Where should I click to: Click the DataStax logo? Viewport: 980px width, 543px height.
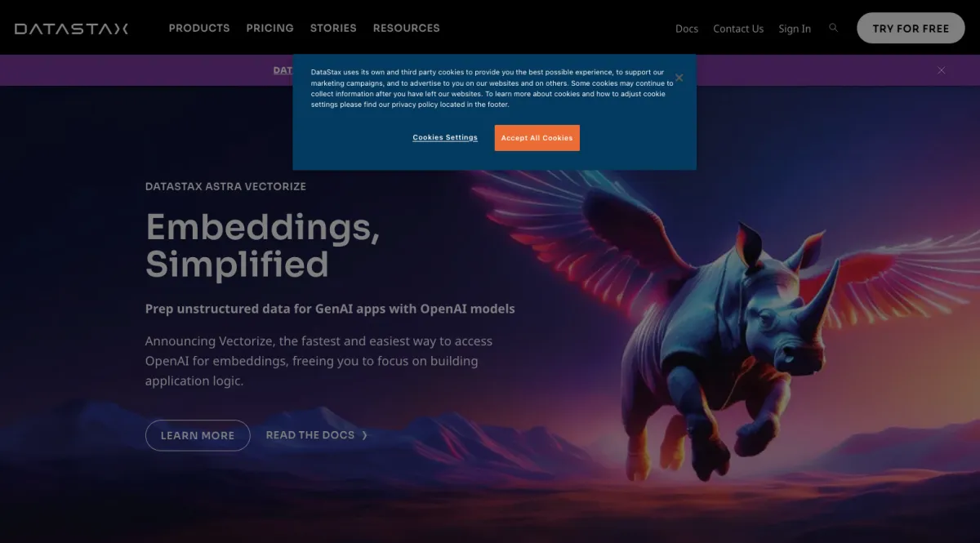(71, 29)
